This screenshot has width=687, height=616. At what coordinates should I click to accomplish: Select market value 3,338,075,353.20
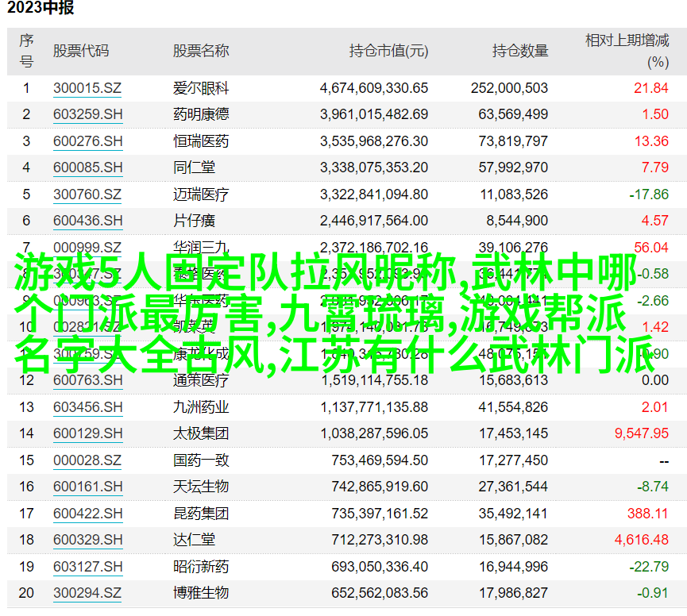(374, 167)
